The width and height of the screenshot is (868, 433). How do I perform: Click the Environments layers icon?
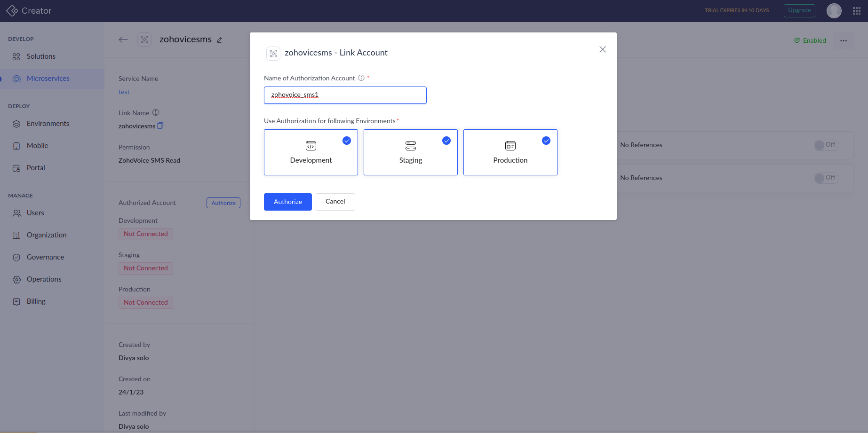click(16, 124)
